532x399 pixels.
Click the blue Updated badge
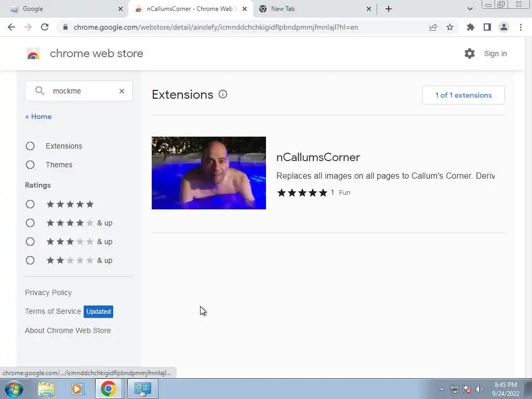point(98,312)
